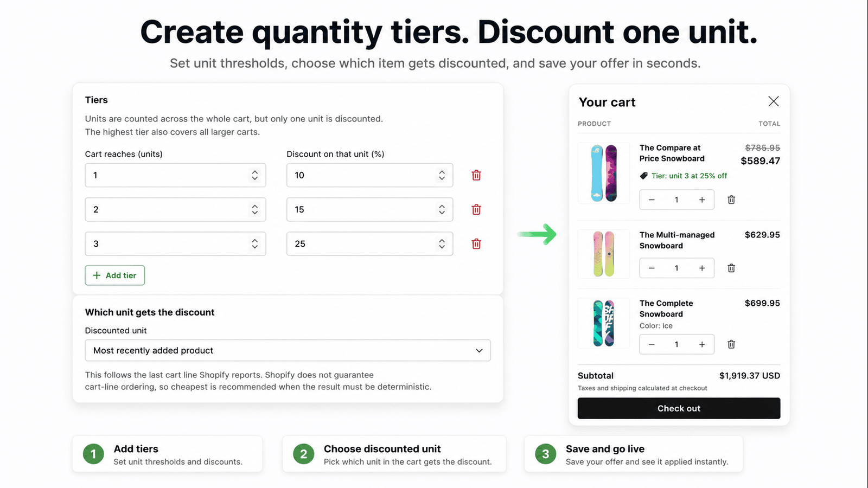Adjust the stepper on the 25 percent field
The width and height of the screenshot is (868, 488).
click(442, 244)
